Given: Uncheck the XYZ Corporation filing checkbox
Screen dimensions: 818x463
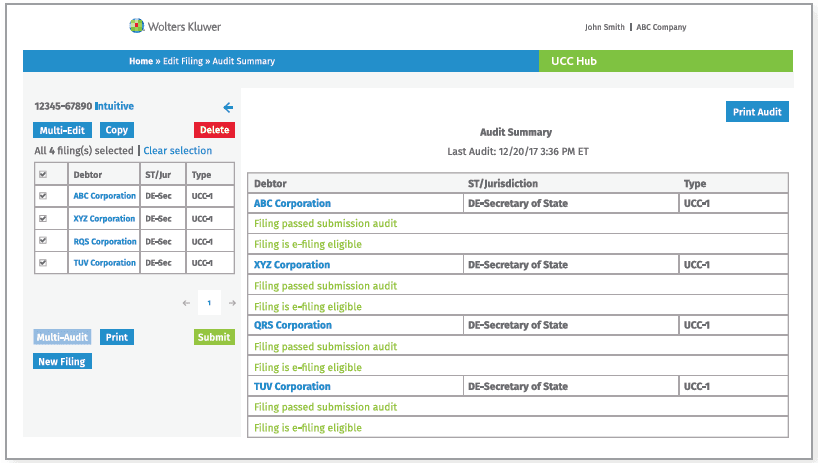Looking at the screenshot, I should [42, 218].
